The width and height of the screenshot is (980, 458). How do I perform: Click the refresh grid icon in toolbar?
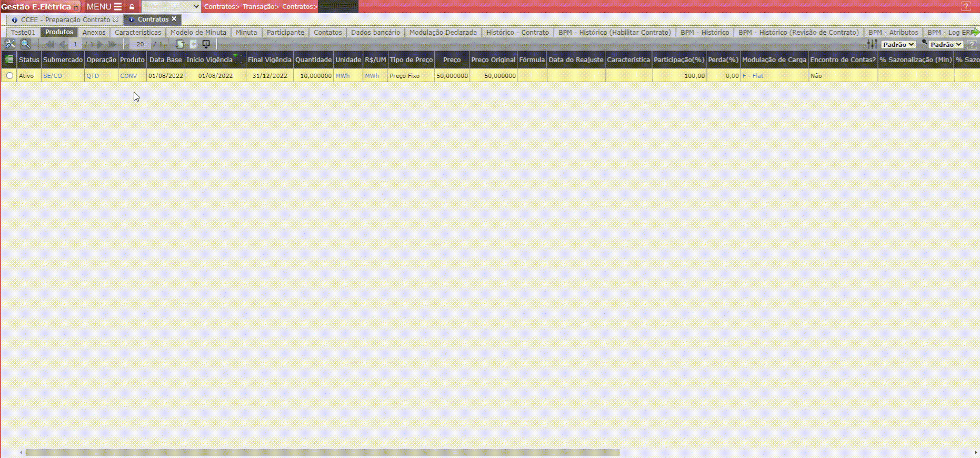tap(180, 44)
